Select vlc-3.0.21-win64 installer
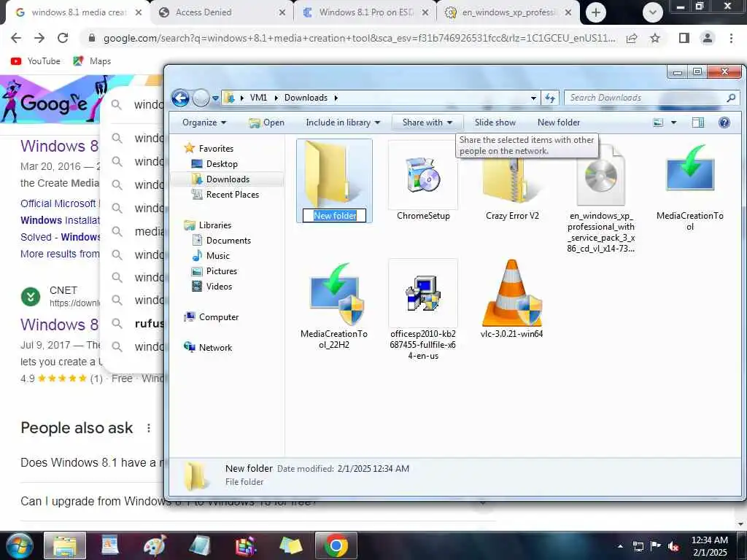Screen dimensions: 747x560 tap(511, 299)
